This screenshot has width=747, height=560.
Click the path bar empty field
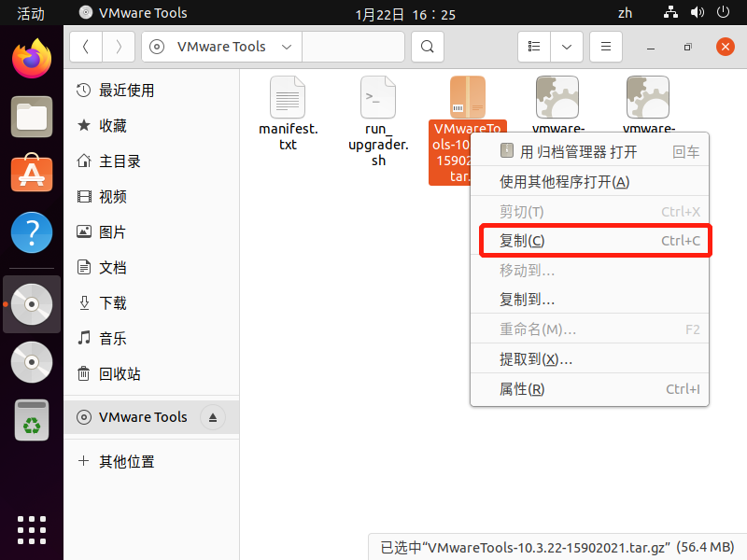point(353,47)
